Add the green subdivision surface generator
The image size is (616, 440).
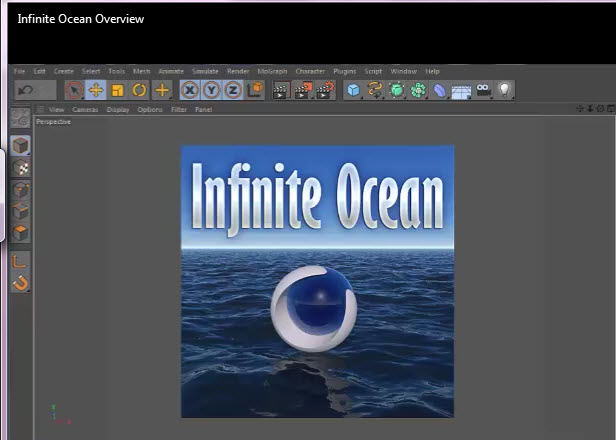coord(397,90)
